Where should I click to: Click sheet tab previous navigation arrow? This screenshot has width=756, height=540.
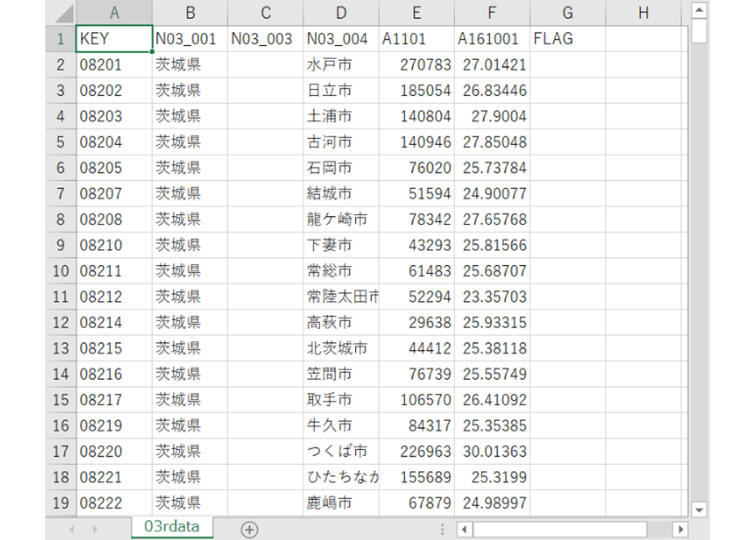pos(71,529)
